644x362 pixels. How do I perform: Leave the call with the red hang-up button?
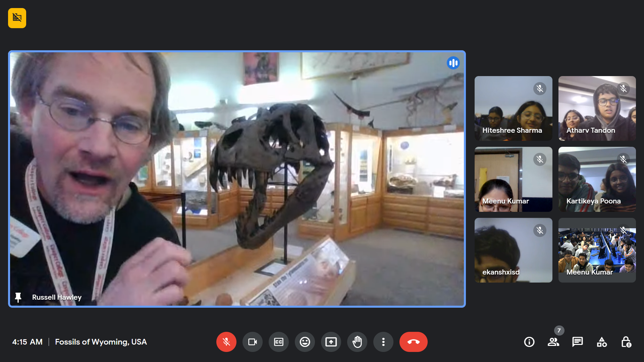[413, 342]
